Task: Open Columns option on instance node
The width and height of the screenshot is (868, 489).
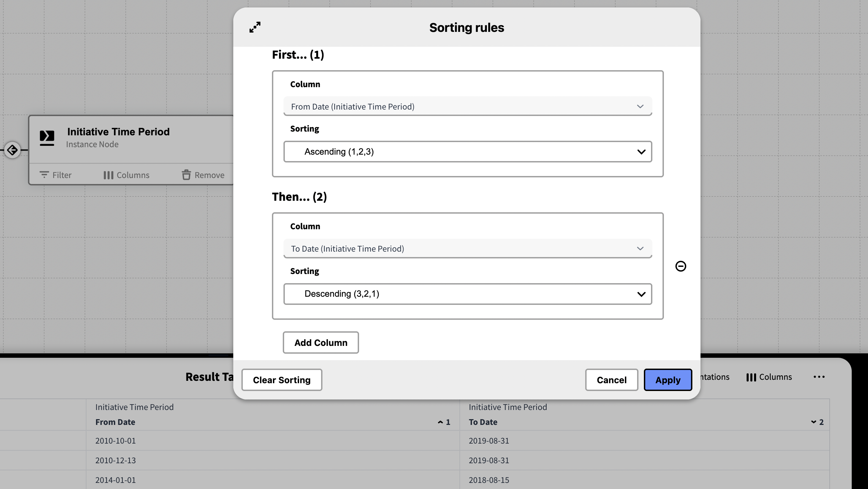Action: [x=126, y=175]
